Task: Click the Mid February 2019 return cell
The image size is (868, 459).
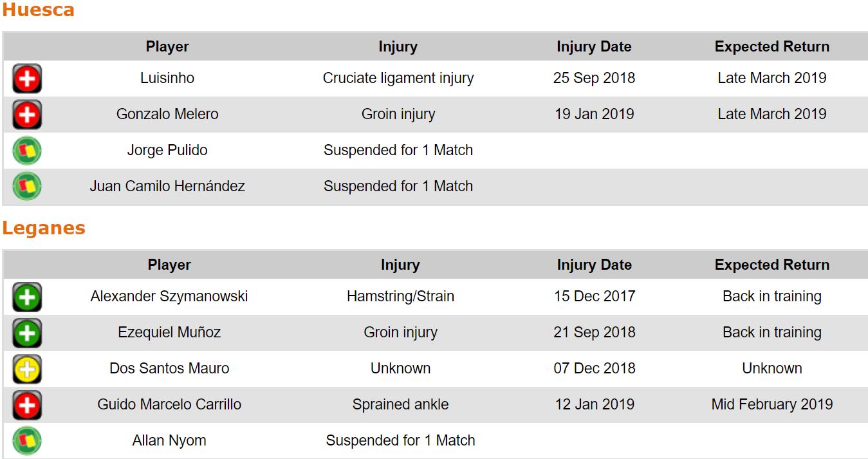Action: click(x=771, y=404)
